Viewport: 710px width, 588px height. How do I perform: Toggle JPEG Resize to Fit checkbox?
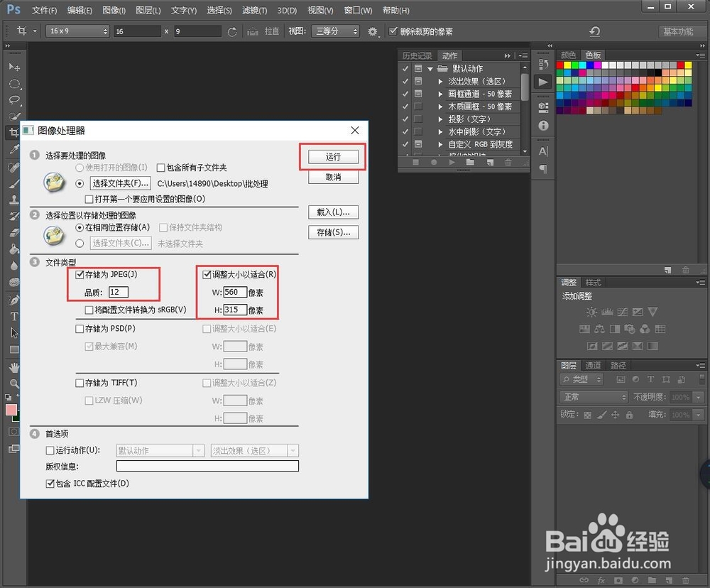pyautogui.click(x=207, y=275)
